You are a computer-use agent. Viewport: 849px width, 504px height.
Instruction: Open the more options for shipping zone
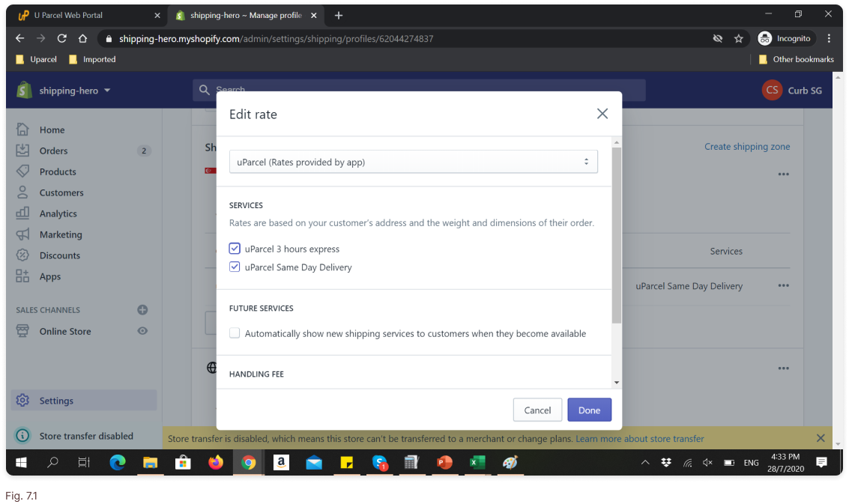tap(784, 174)
